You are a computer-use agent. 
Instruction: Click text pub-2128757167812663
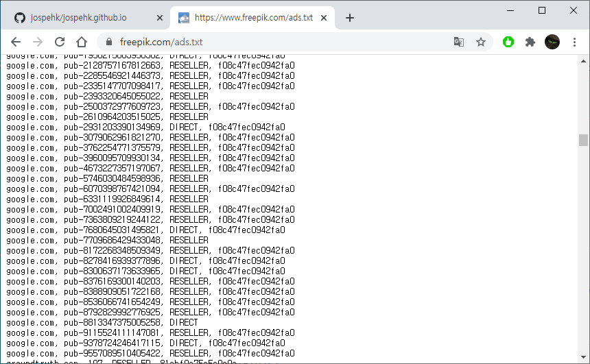coord(113,65)
